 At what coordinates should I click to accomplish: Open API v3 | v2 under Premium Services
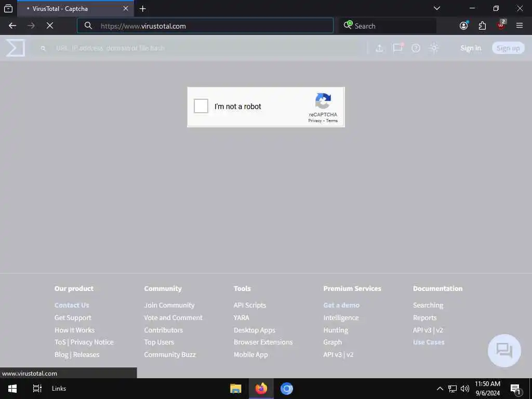point(338,354)
